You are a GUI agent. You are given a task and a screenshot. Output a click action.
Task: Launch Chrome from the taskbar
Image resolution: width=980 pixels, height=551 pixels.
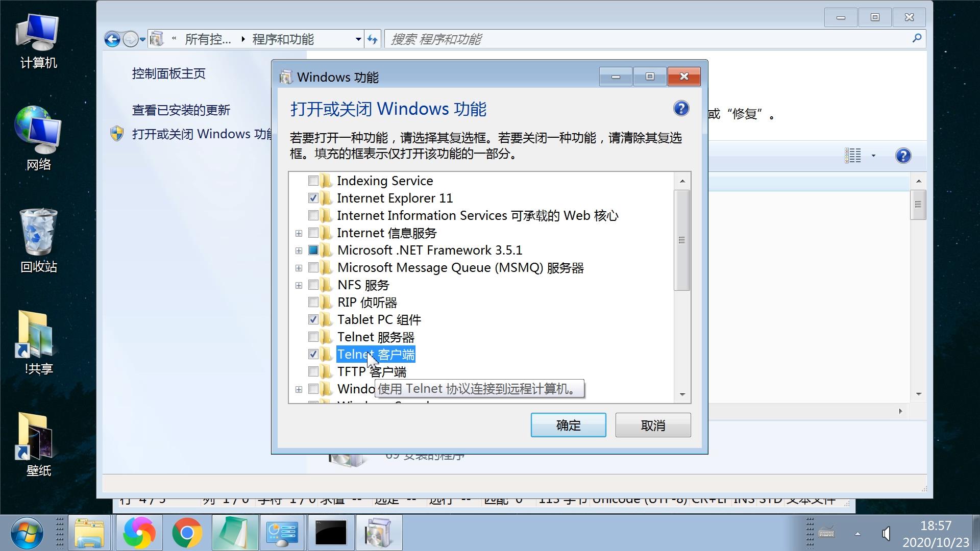click(187, 533)
